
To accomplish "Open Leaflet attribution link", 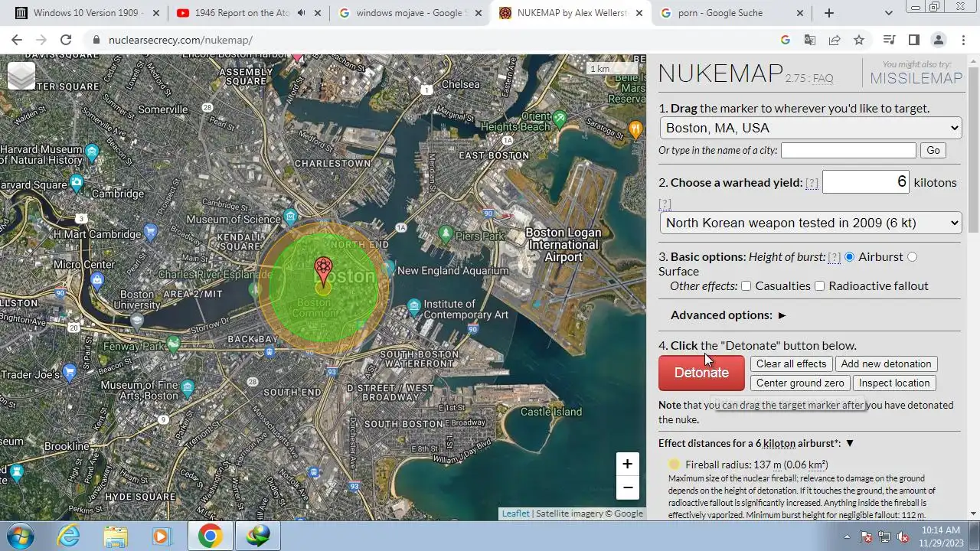I will click(x=515, y=514).
